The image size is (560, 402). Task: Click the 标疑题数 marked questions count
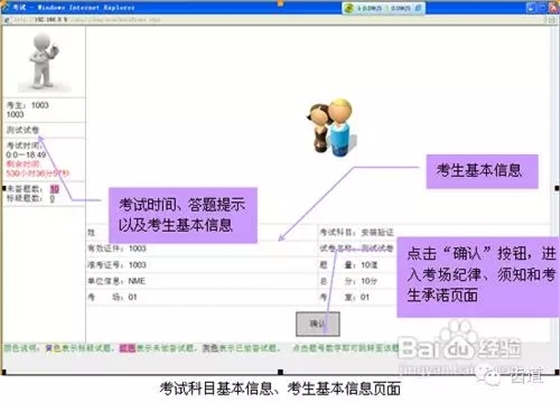[x=52, y=199]
